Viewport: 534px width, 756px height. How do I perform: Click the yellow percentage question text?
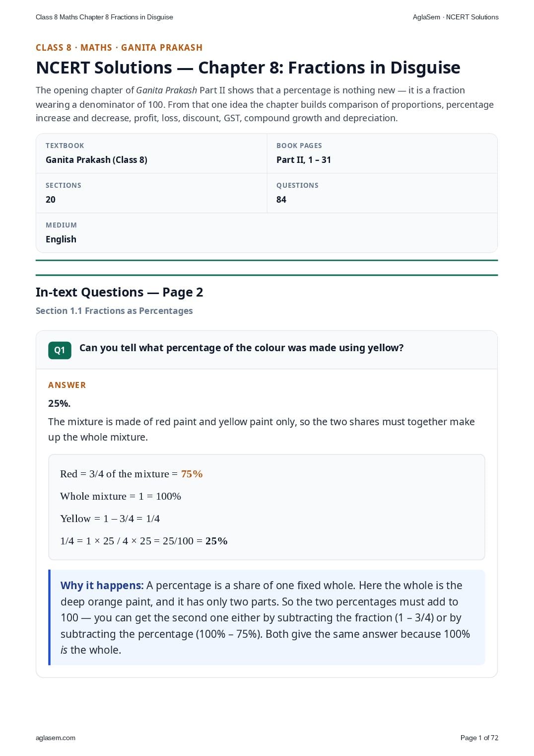(242, 348)
